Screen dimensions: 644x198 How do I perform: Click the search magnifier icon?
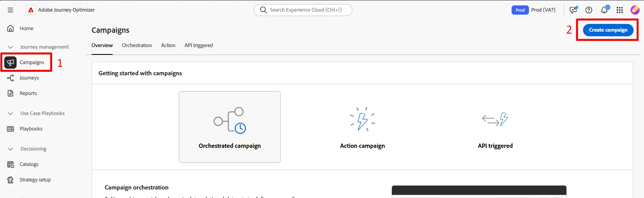(x=263, y=10)
